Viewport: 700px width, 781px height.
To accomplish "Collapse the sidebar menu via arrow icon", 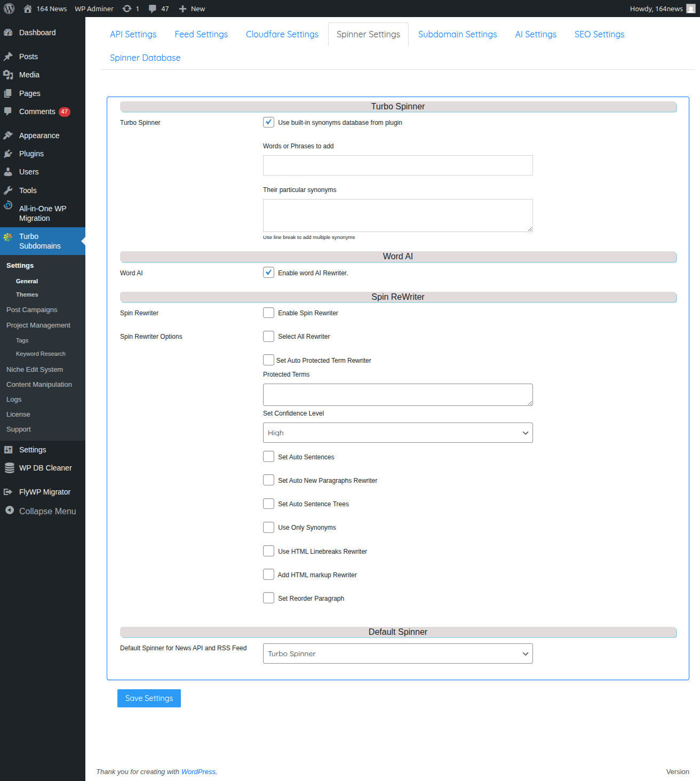I will (x=9, y=511).
